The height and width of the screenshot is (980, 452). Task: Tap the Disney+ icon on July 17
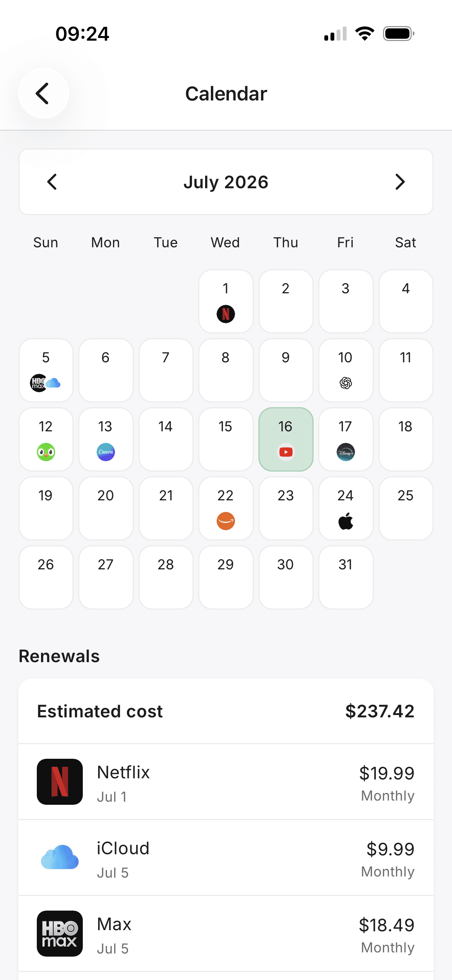click(x=346, y=452)
